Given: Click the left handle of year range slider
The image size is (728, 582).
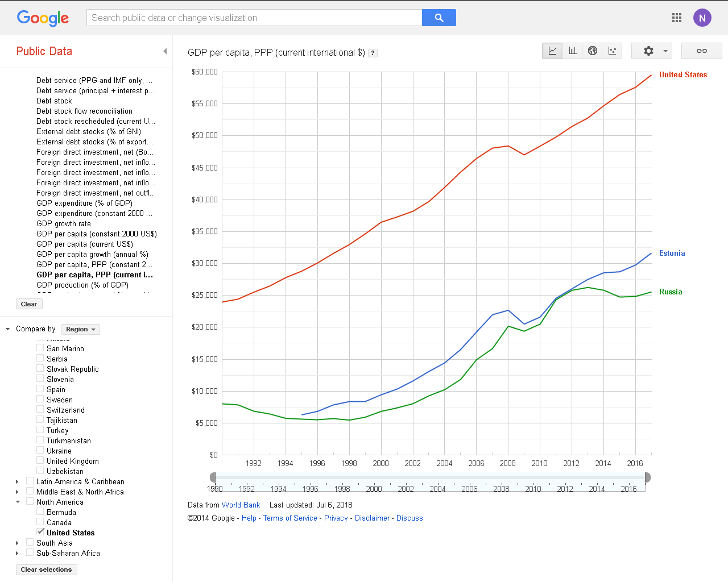Looking at the screenshot, I should pos(213,477).
